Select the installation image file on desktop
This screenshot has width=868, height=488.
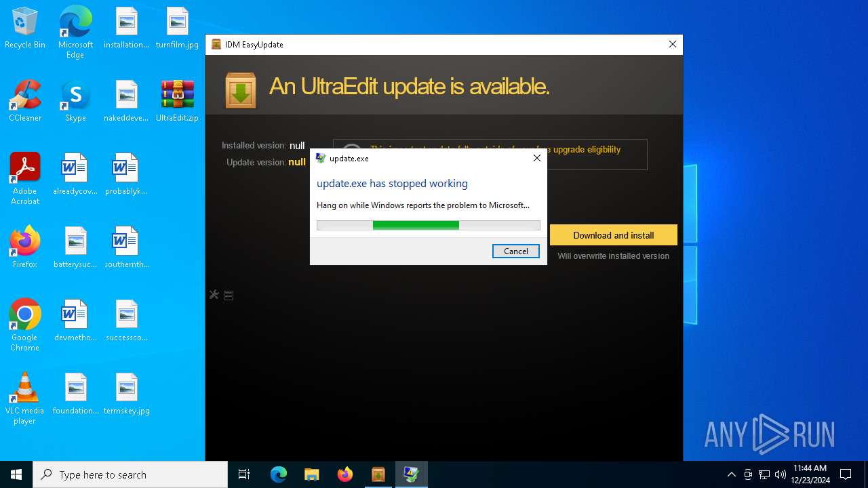(126, 28)
